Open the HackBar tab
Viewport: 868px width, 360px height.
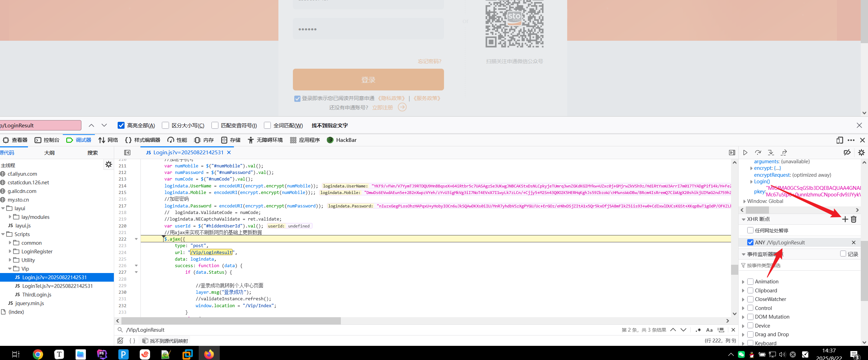click(x=342, y=140)
